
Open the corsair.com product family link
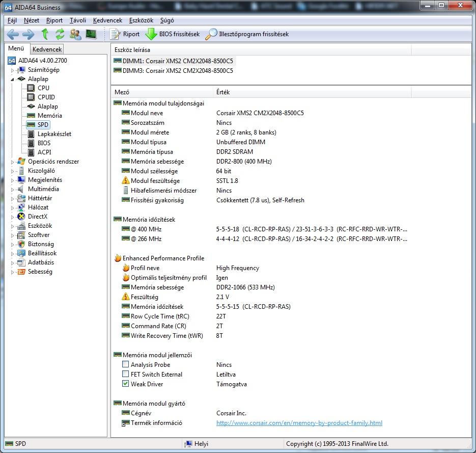tap(299, 422)
